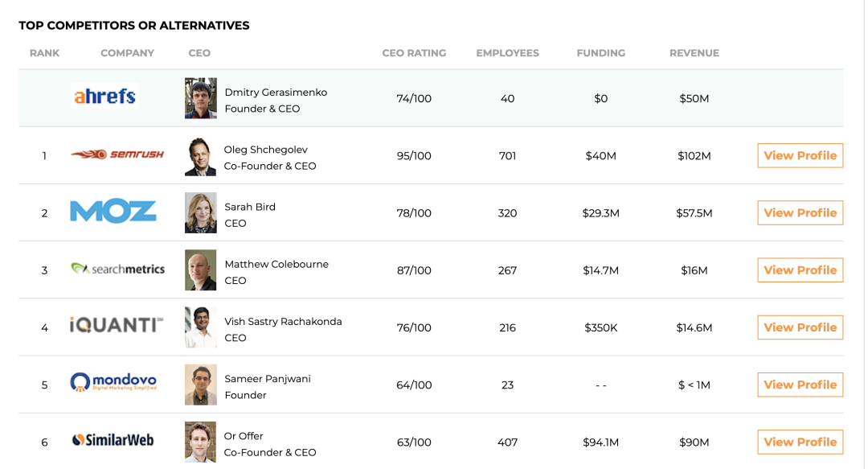Click the ahrefs company logo
This screenshot has width=868, height=469.
[x=104, y=97]
